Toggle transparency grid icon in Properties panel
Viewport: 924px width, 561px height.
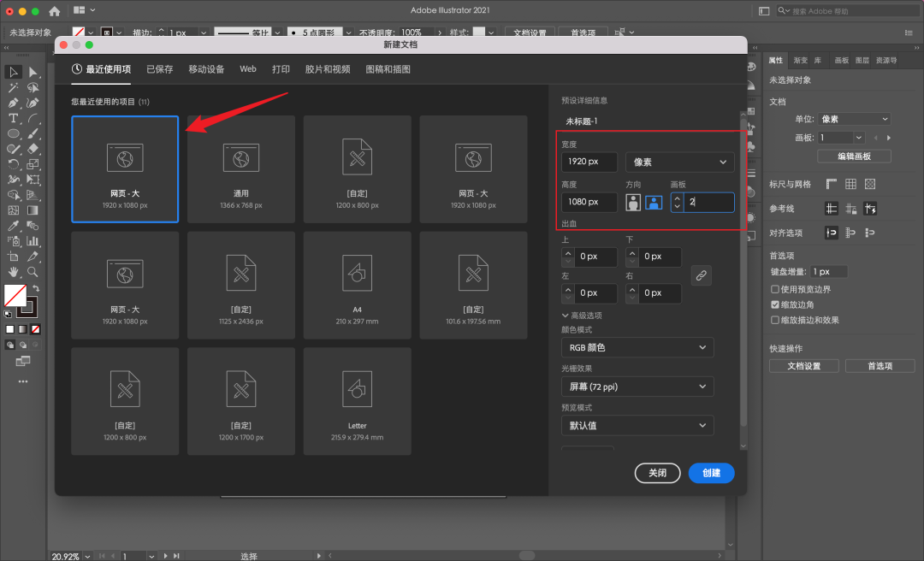(870, 185)
